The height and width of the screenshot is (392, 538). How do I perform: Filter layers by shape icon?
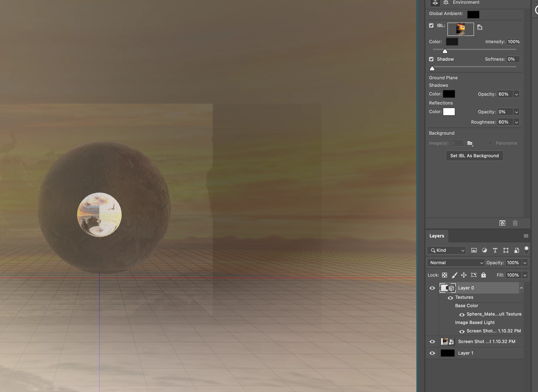coord(506,250)
